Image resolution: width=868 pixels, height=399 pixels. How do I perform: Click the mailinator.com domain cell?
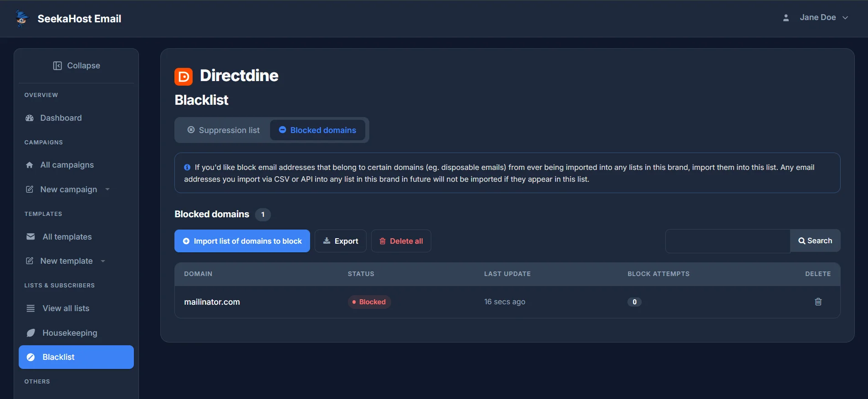212,302
